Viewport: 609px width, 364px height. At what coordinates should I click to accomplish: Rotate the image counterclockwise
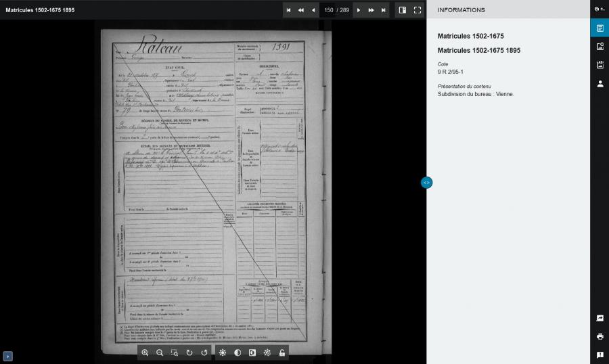(204, 352)
